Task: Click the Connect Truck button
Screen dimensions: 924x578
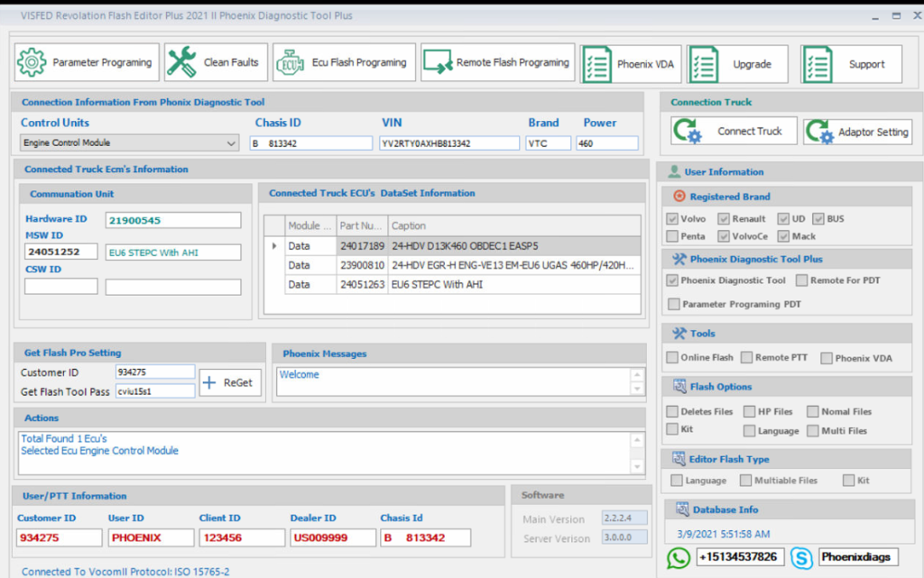Action: pos(734,132)
